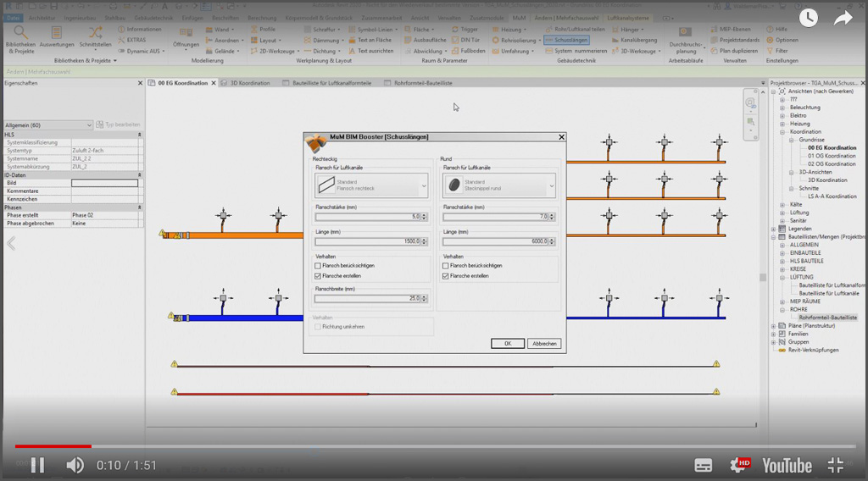Open the Gebäudetechnik ribbon tab

[x=153, y=17]
